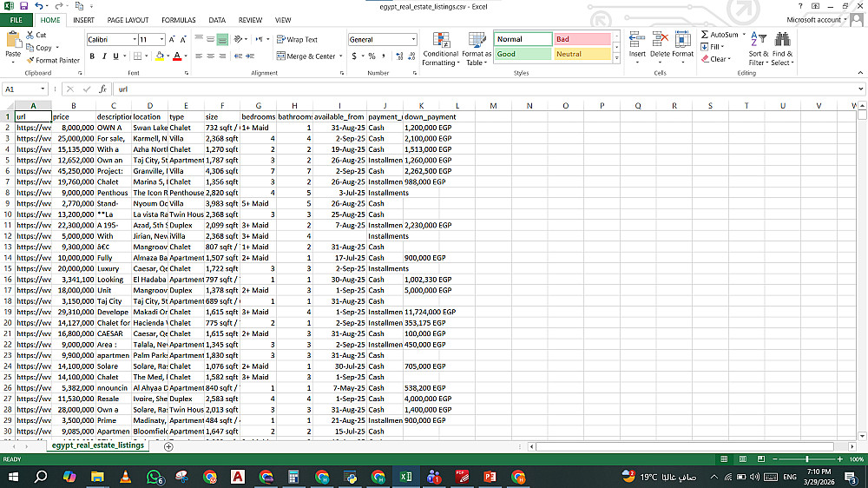
Task: Switch to the FORMULAS tab
Action: tap(178, 20)
